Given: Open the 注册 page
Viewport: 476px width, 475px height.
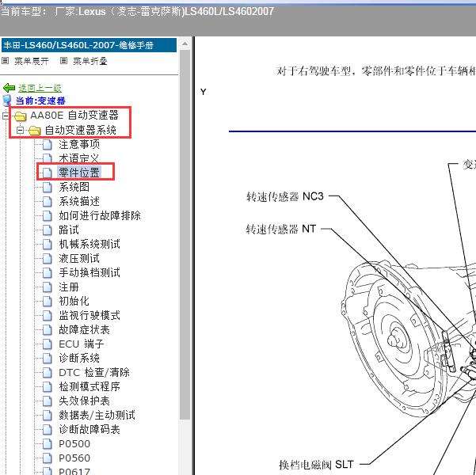Looking at the screenshot, I should point(69,287).
